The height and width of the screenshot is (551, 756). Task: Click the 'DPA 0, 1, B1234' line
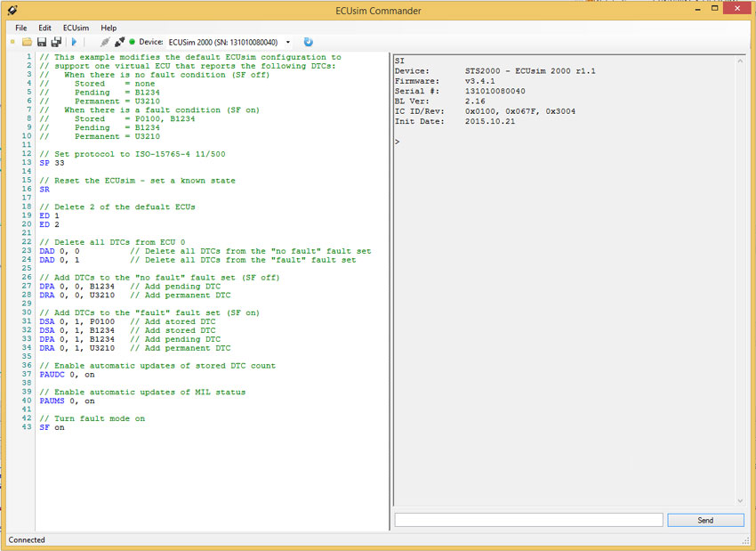(77, 339)
